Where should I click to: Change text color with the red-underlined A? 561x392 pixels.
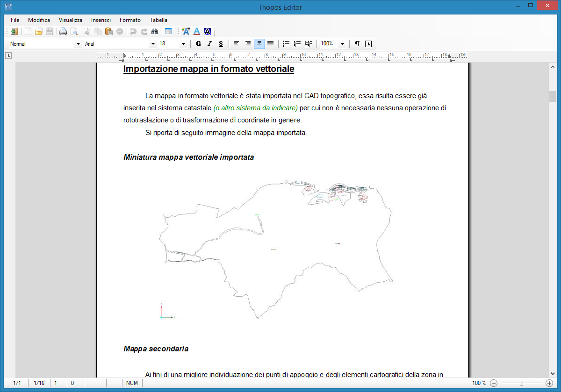[197, 32]
